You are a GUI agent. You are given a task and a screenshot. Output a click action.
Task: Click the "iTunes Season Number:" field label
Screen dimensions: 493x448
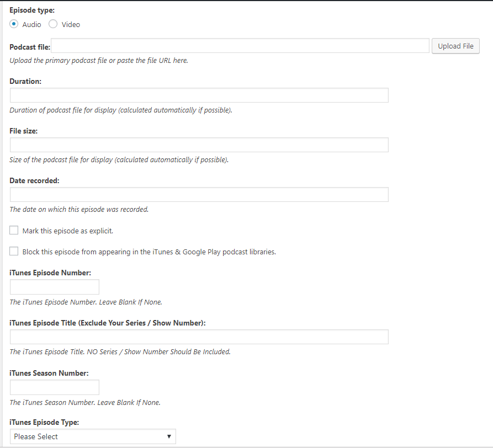49,373
